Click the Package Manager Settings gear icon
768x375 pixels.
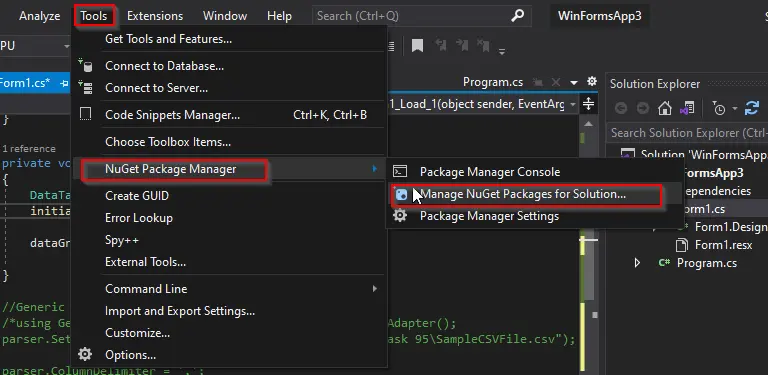[400, 215]
